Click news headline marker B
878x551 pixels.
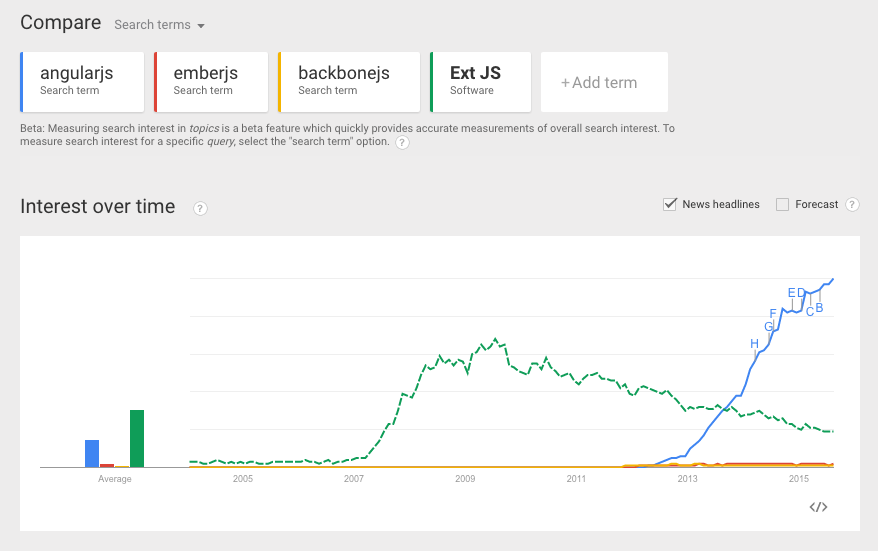click(x=819, y=308)
